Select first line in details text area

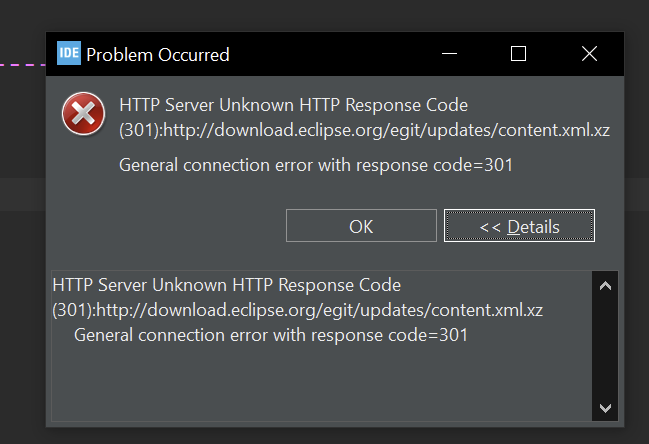[226, 286]
